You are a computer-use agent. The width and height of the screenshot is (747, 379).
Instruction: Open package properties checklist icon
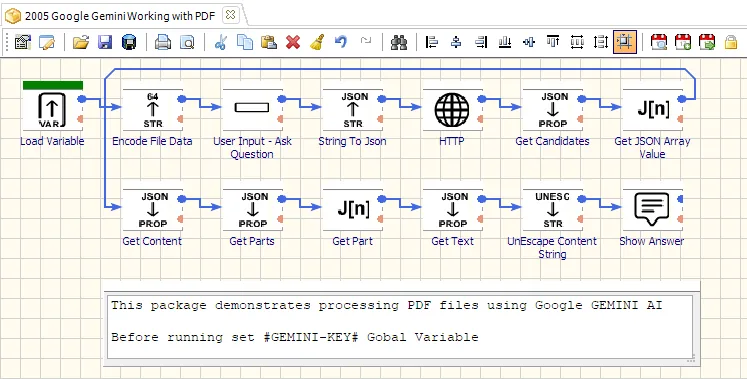[x=22, y=42]
